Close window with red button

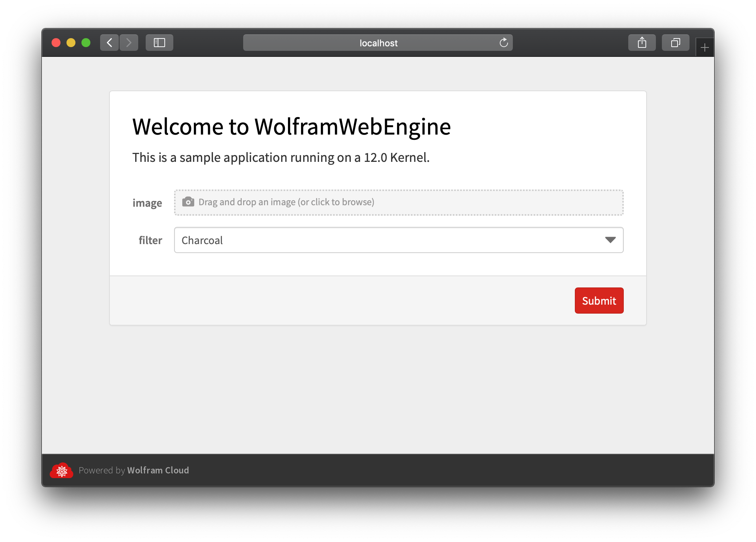click(56, 43)
